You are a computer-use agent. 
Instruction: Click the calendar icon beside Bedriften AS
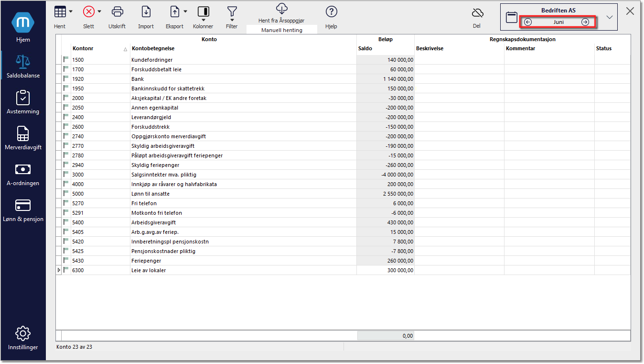click(512, 18)
